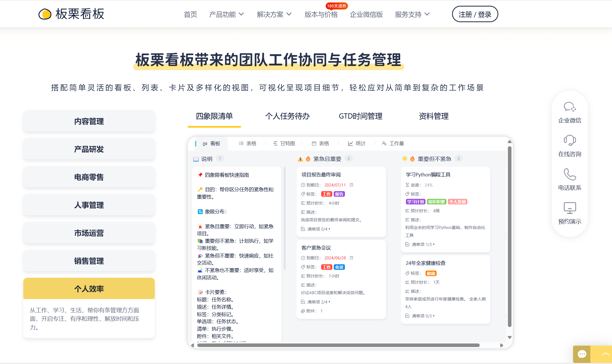Viewport: 612px width, 364px height.
Task: Switch to 四象限清单 tab
Action: point(214,116)
